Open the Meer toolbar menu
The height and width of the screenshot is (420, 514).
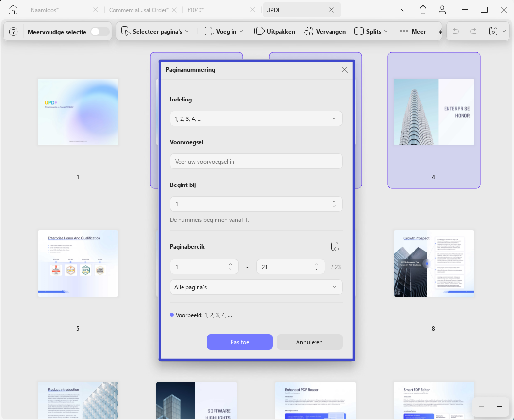pos(413,31)
